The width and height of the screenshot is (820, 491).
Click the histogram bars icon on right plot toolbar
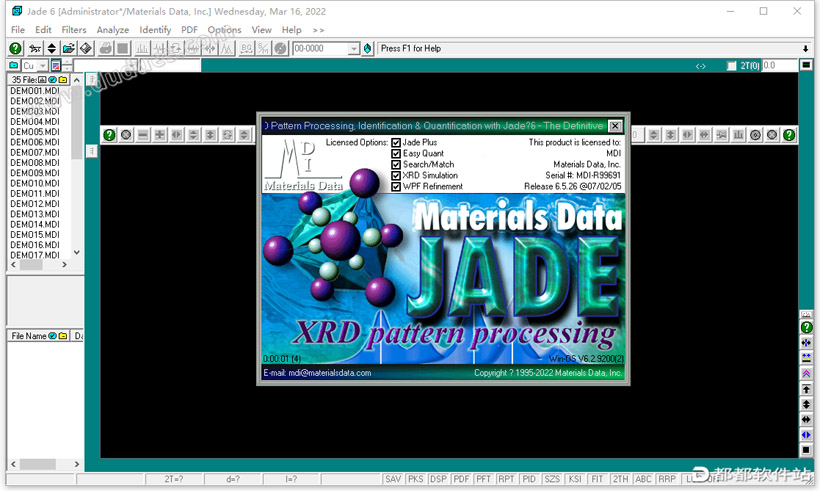click(738, 135)
